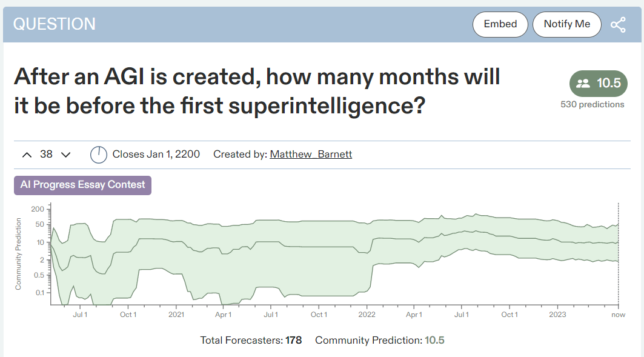
Task: Open the Embed dialog
Action: tap(500, 25)
